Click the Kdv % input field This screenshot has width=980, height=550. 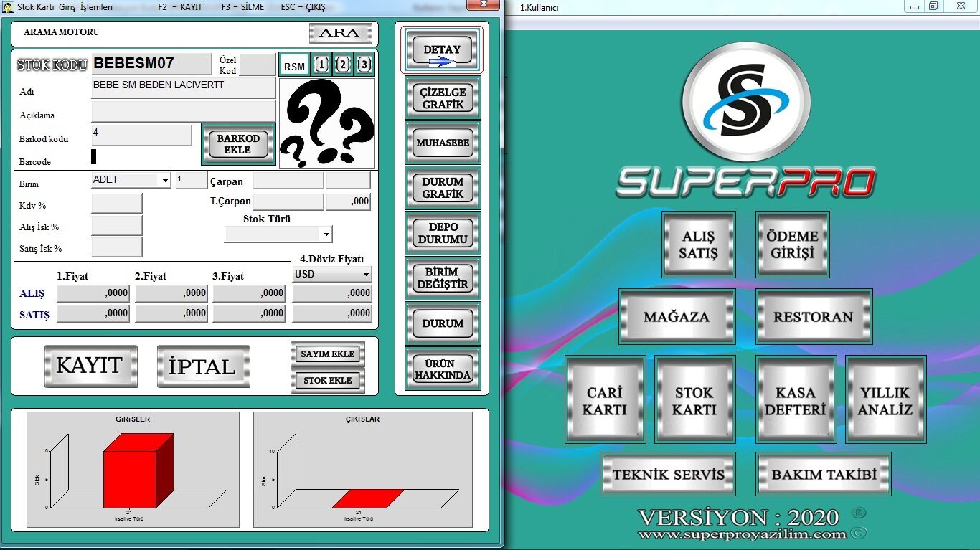coord(117,203)
